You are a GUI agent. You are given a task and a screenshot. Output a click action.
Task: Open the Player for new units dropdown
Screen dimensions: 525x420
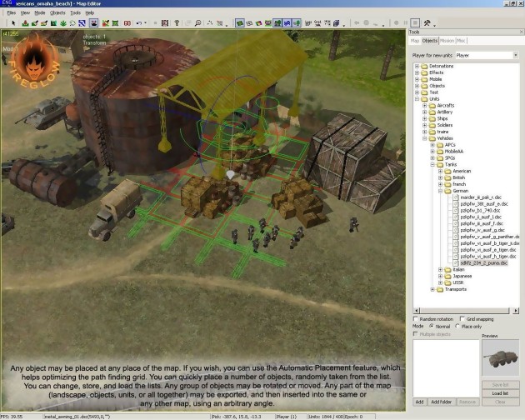tap(515, 55)
